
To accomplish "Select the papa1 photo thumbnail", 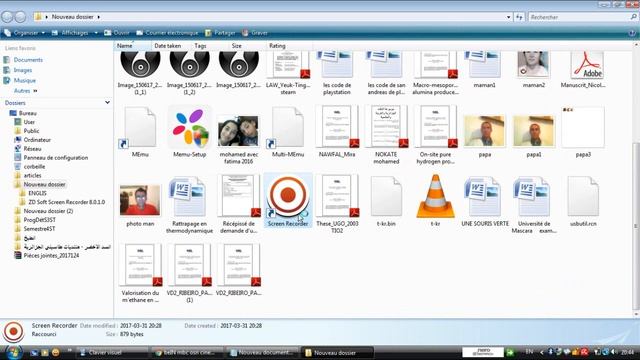I will tap(533, 131).
